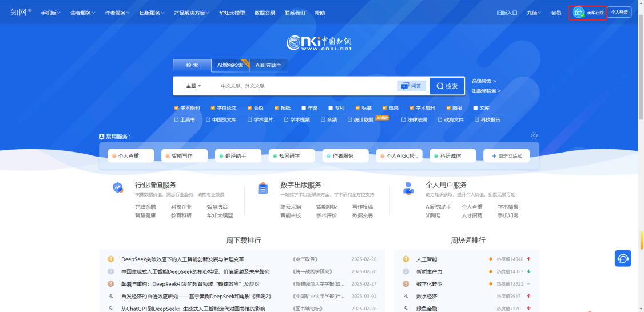
Task: Select the 检索 search tab
Action: (x=192, y=65)
